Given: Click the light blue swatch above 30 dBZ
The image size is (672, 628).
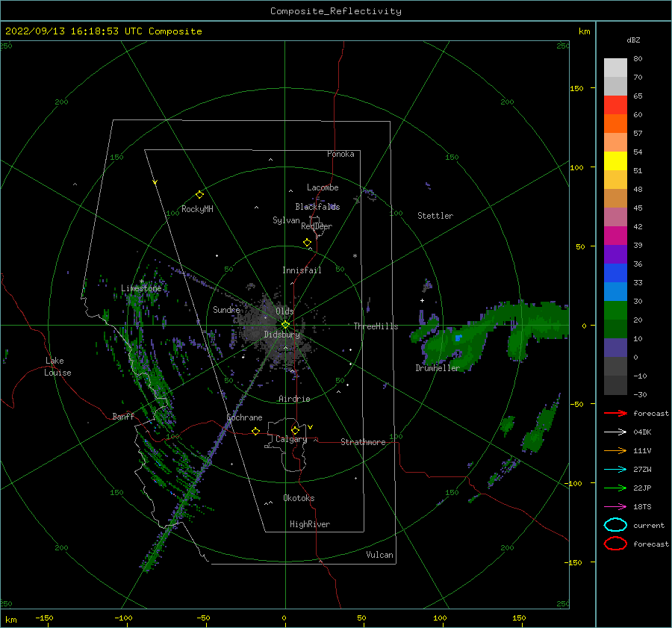Looking at the screenshot, I should (615, 291).
